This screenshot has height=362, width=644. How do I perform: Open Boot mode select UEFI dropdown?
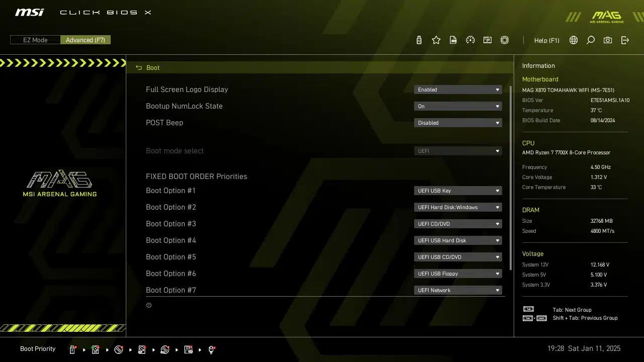(x=458, y=151)
